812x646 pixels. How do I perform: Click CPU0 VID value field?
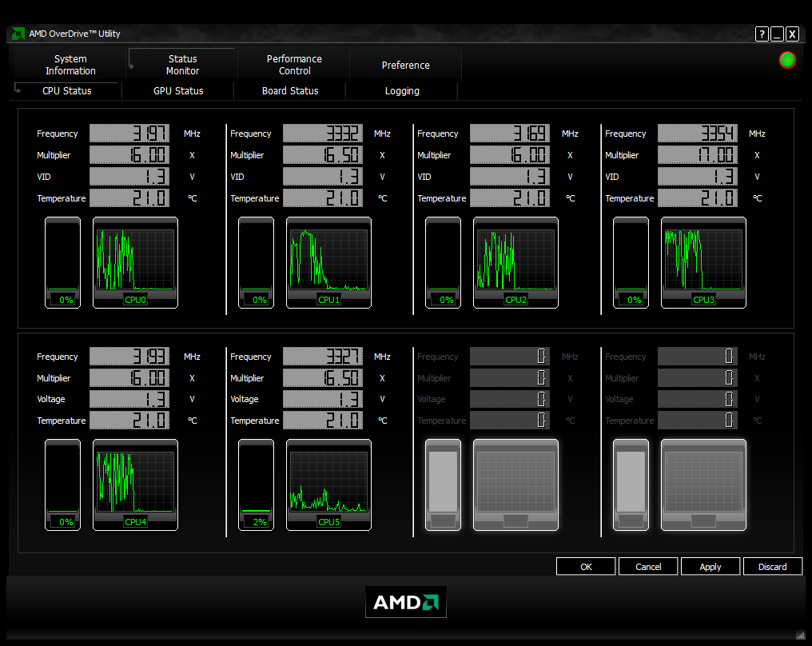129,177
